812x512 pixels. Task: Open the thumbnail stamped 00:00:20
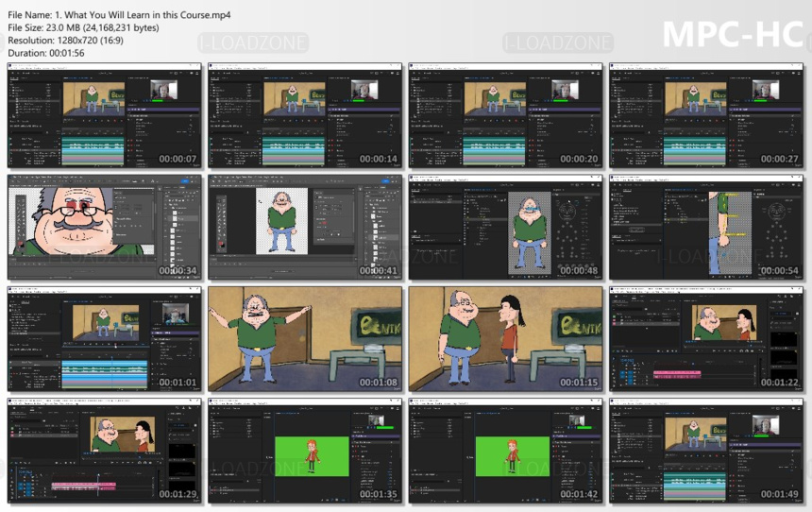[x=505, y=115]
